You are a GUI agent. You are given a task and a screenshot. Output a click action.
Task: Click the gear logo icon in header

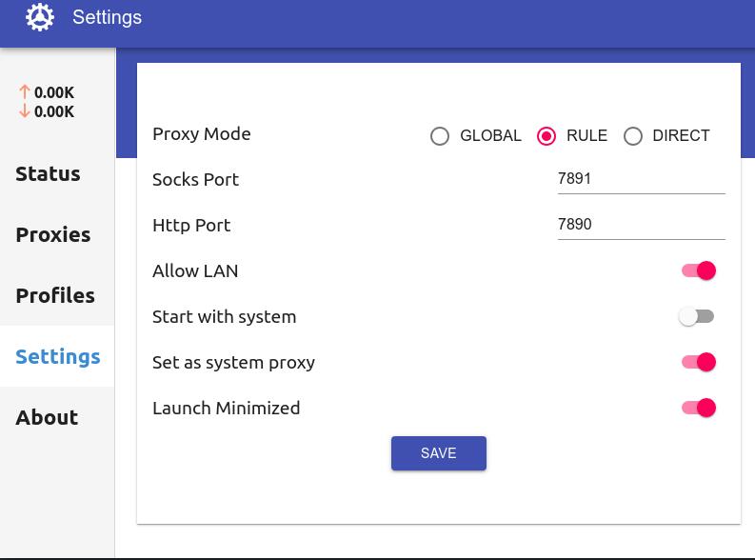pos(40,17)
